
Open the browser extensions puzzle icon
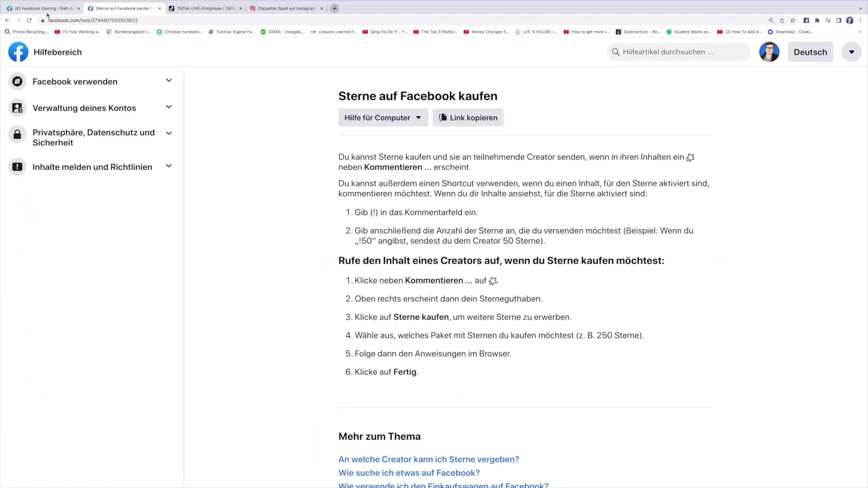point(817,20)
